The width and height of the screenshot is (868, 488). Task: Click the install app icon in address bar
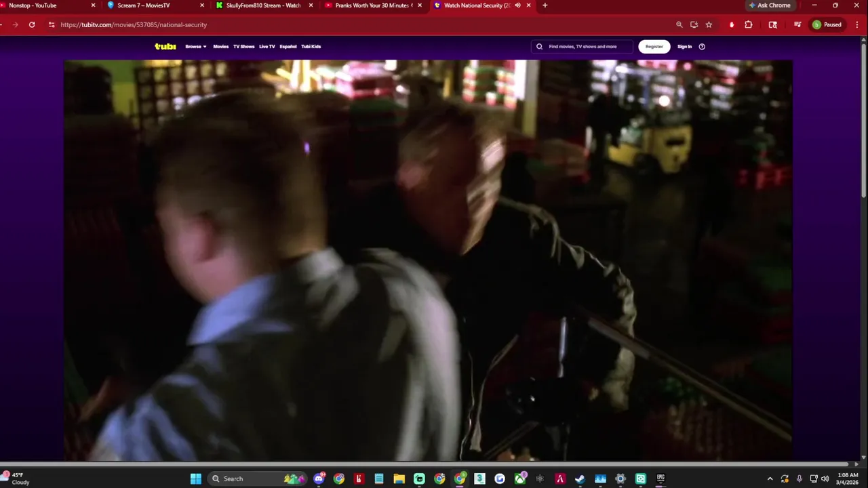pyautogui.click(x=694, y=24)
